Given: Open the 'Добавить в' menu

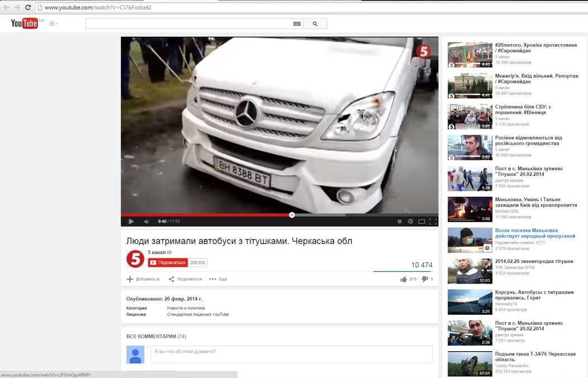Looking at the screenshot, I should click(x=143, y=279).
